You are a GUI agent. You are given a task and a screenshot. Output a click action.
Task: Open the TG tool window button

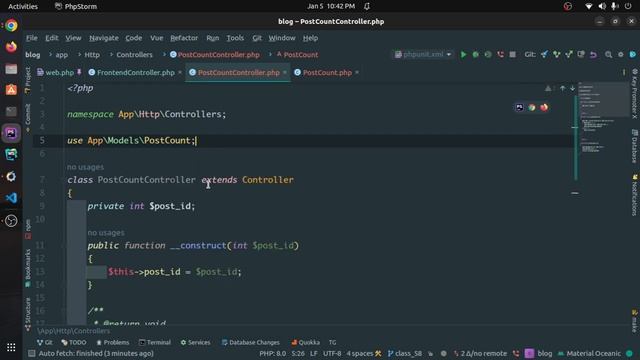coord(333,342)
